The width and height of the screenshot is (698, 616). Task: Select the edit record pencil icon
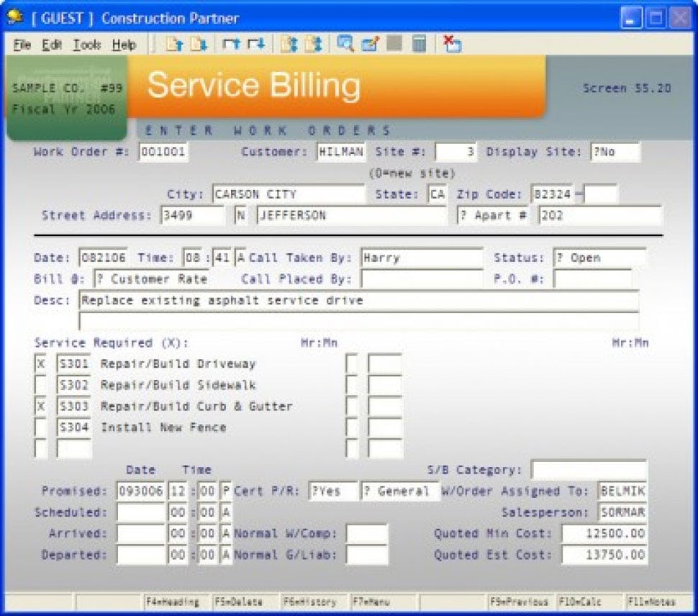click(369, 45)
